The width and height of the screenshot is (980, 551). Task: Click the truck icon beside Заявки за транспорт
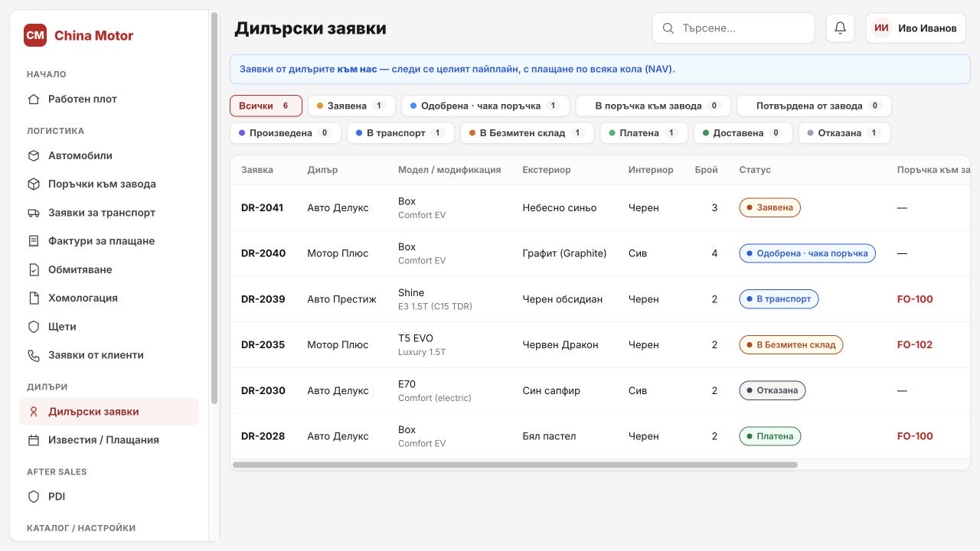tap(33, 213)
